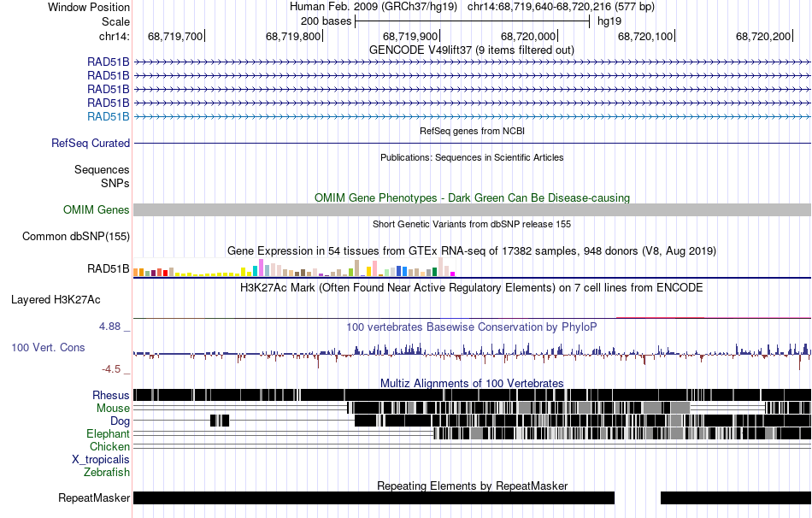812x518 pixels.
Task: Open the H3K27Ac Mark ENCODE track title
Action: pyautogui.click(x=471, y=287)
